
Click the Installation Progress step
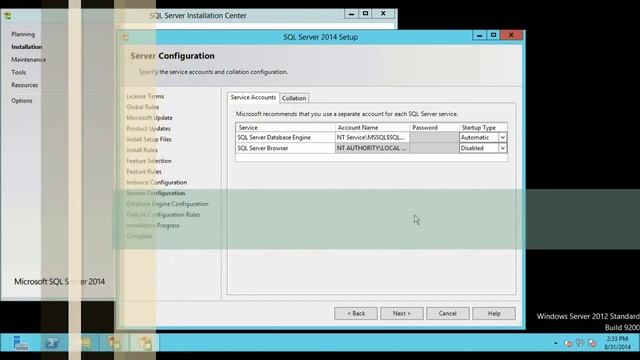coord(153,225)
